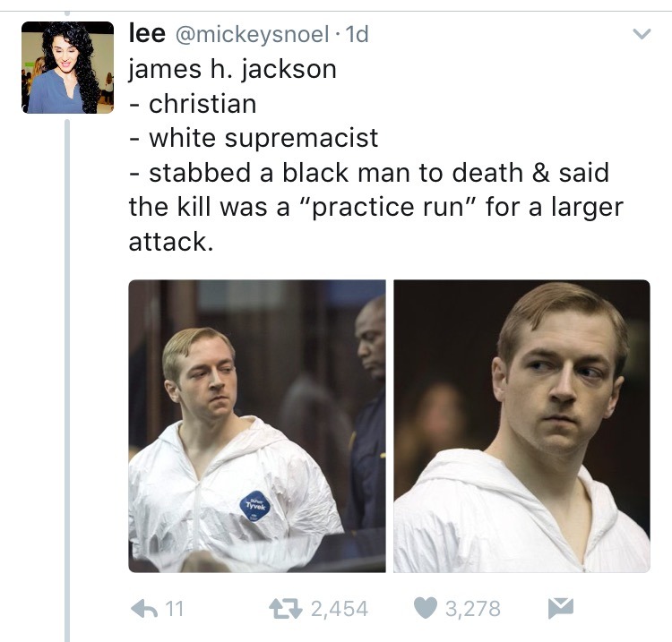Open the right close-up photo
This screenshot has height=642, width=672.
tap(521, 426)
